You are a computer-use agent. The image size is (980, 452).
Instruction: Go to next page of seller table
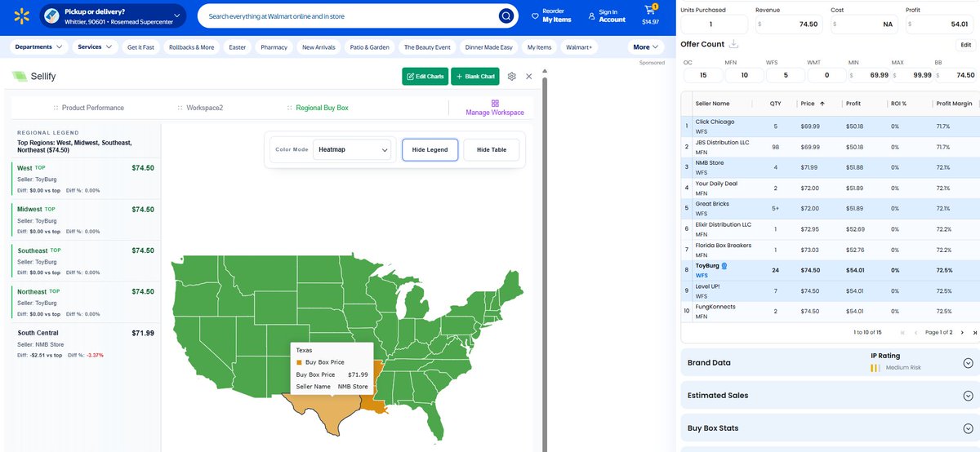click(962, 332)
